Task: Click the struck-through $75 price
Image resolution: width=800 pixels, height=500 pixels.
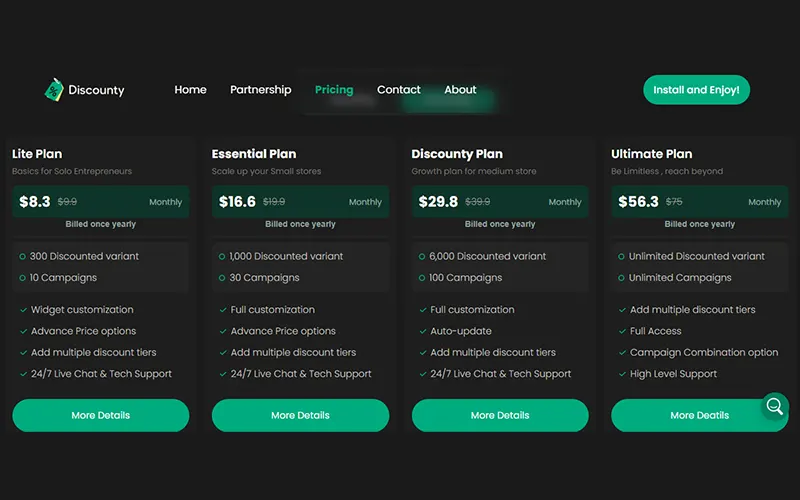Action: [673, 202]
